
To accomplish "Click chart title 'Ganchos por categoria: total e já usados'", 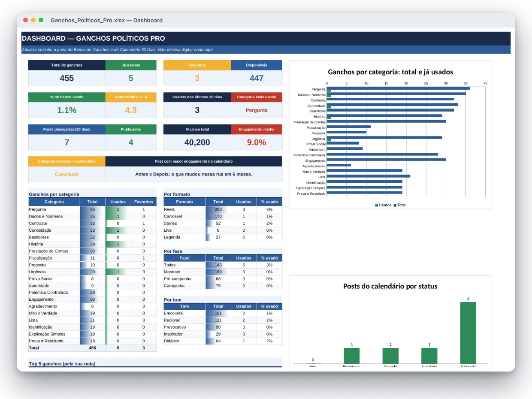I will pyautogui.click(x=390, y=72).
